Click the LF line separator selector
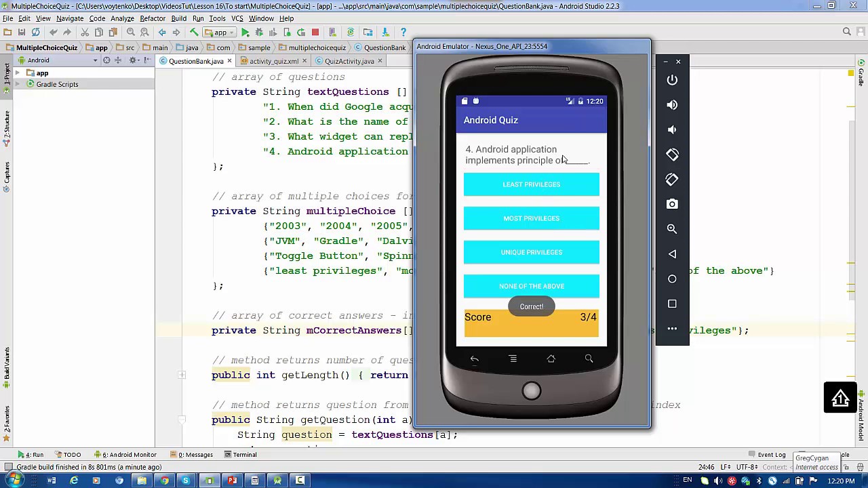 click(724, 467)
